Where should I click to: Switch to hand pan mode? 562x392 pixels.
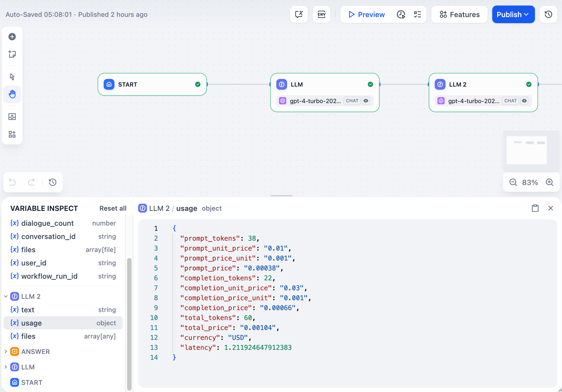(12, 94)
